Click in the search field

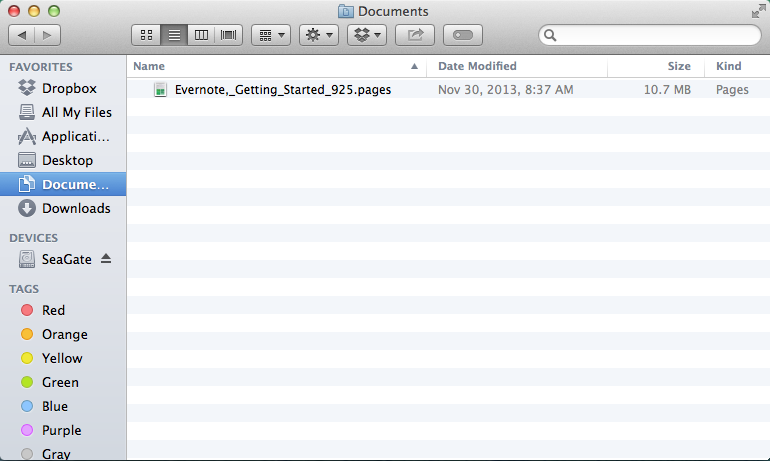point(652,35)
